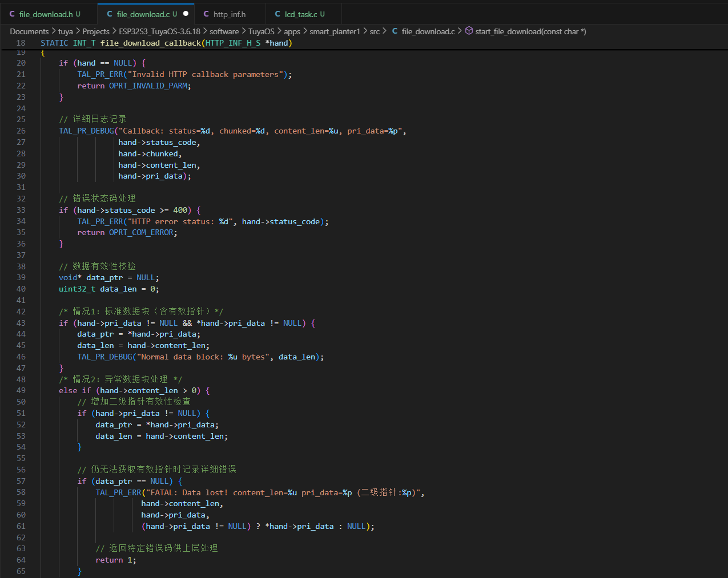Expand the TuyaOS breadcrumb
Image resolution: width=728 pixels, height=578 pixels.
pos(262,31)
